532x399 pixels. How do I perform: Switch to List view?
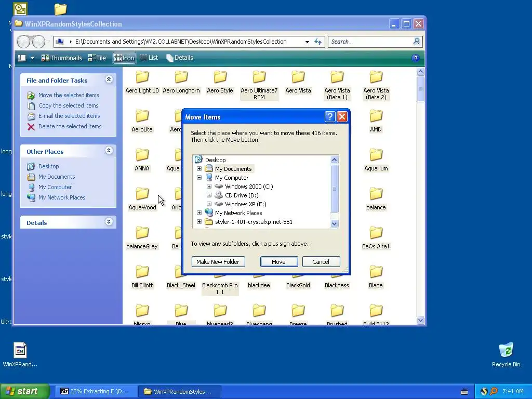pos(149,58)
